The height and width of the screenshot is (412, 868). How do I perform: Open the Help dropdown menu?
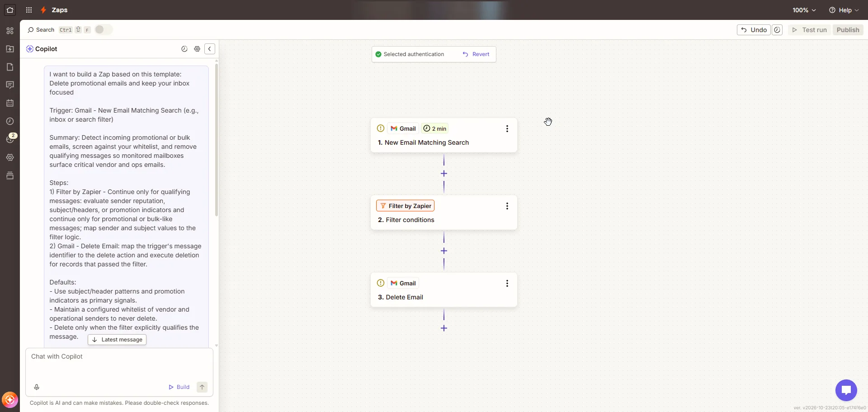[x=844, y=10]
